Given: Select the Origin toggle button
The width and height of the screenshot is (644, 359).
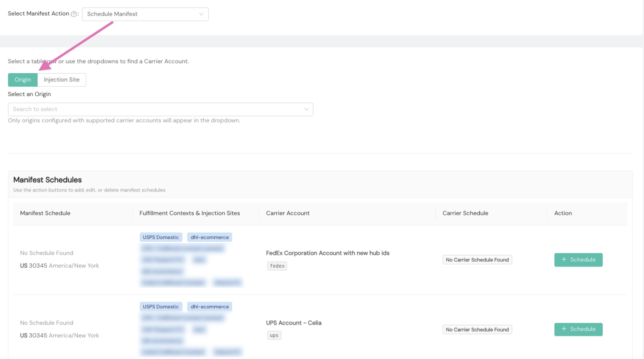Looking at the screenshot, I should click(23, 80).
